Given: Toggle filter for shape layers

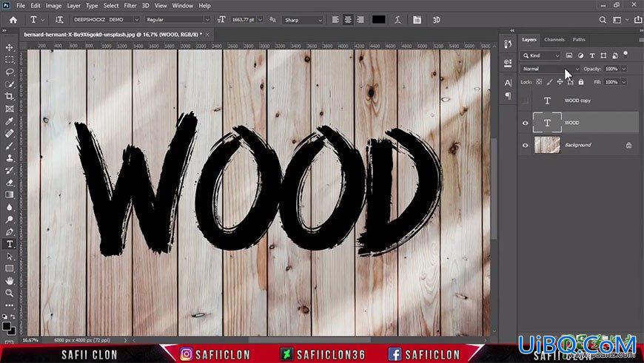Looking at the screenshot, I should pyautogui.click(x=603, y=55).
